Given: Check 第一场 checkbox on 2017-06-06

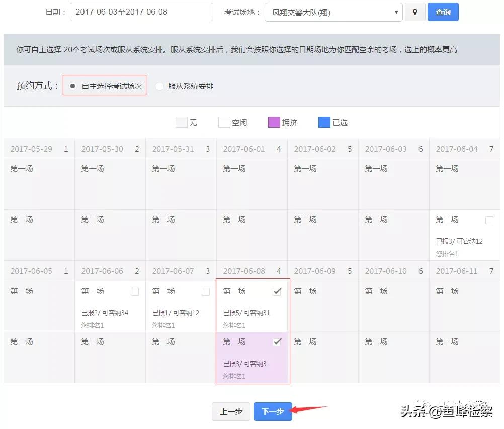Looking at the screenshot, I should (x=134, y=291).
